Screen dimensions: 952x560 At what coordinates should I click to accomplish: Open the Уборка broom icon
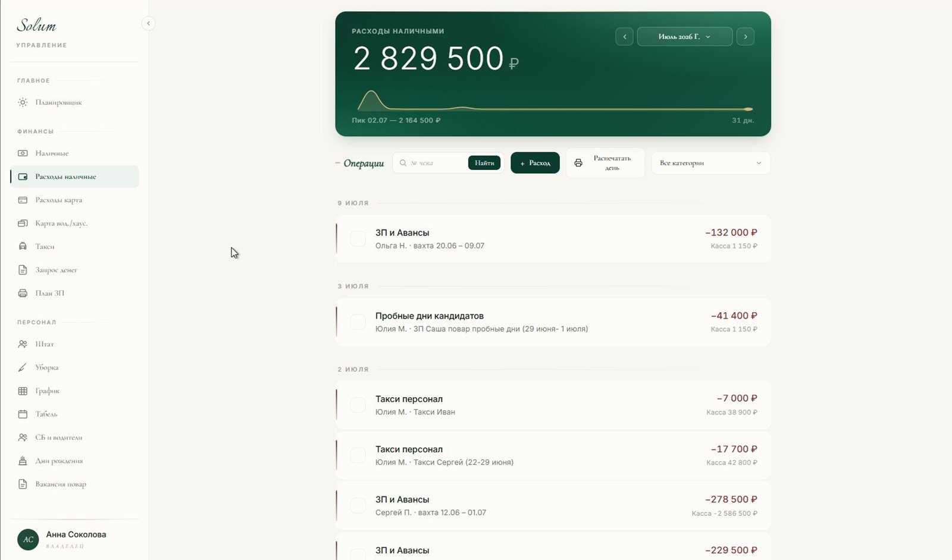coord(23,367)
